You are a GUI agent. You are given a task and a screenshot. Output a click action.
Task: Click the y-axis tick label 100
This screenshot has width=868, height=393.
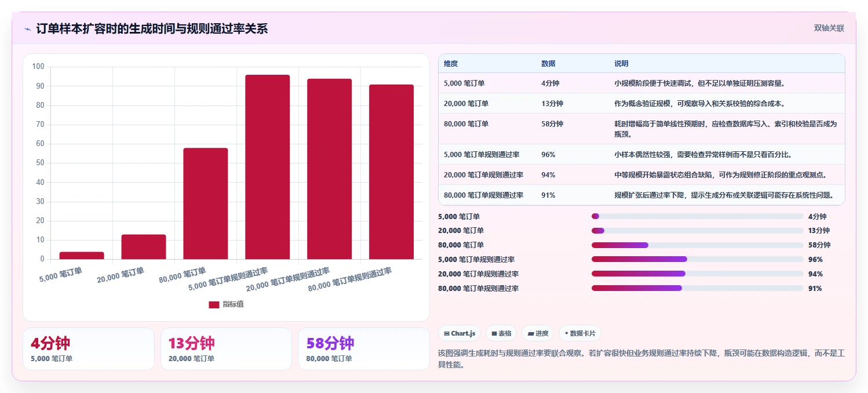39,67
